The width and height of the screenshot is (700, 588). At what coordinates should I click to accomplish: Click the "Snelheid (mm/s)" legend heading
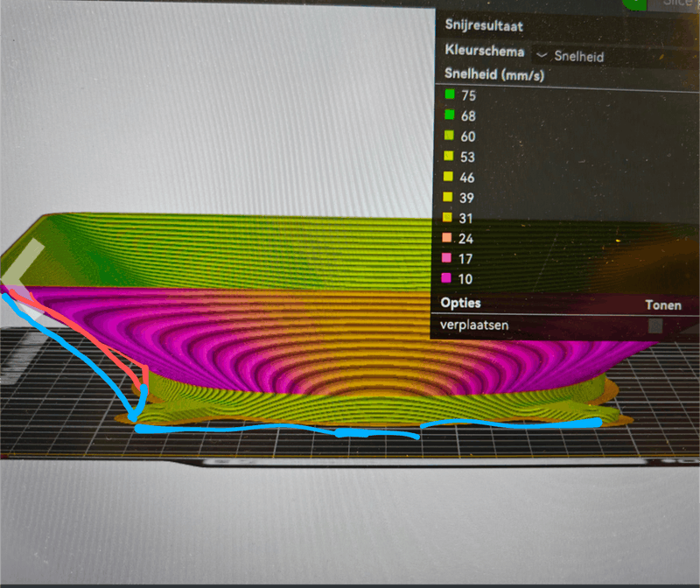pos(494,74)
